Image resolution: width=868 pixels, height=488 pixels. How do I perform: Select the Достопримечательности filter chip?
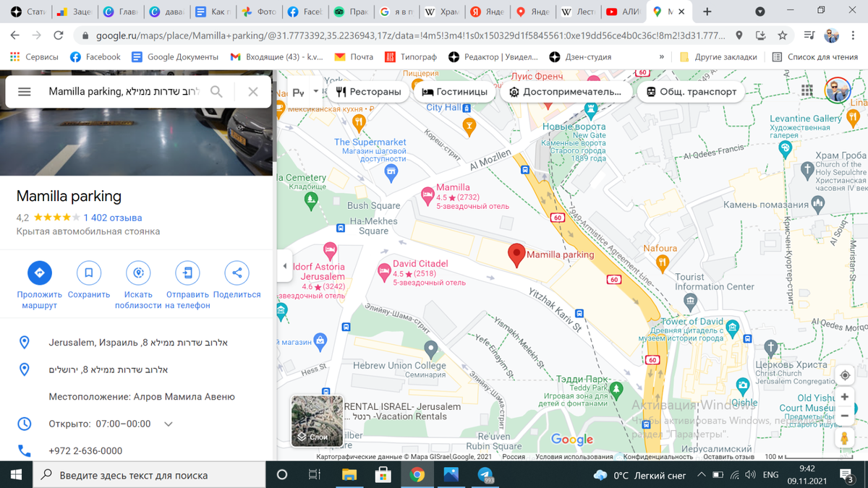click(565, 92)
